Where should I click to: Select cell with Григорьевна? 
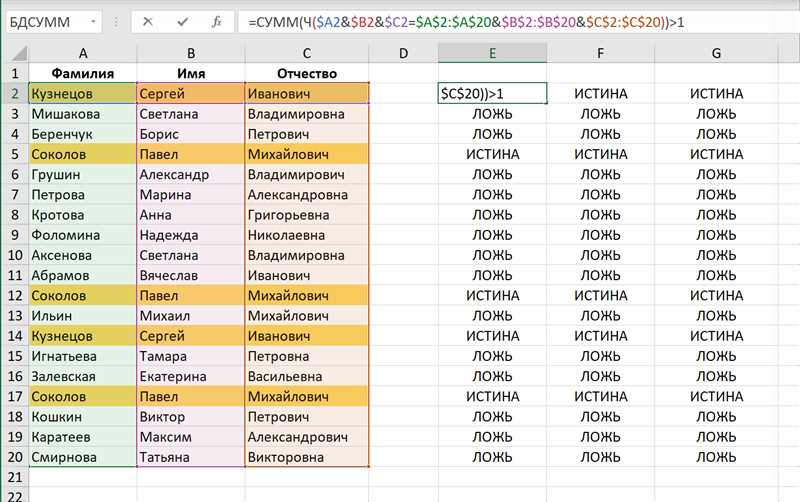click(x=307, y=215)
